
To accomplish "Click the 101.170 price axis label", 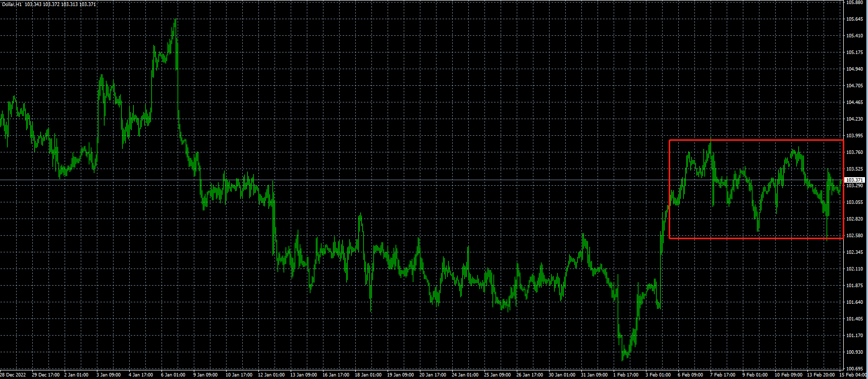I will [854, 336].
